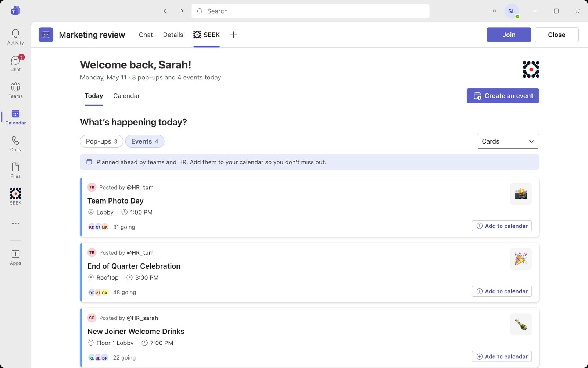Click the champagne bottle on New Joiner Welcome Drinks
The width and height of the screenshot is (588, 368).
(x=521, y=324)
